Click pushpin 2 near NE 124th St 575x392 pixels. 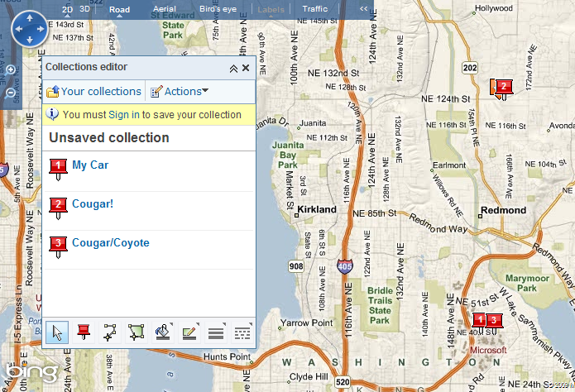click(501, 87)
